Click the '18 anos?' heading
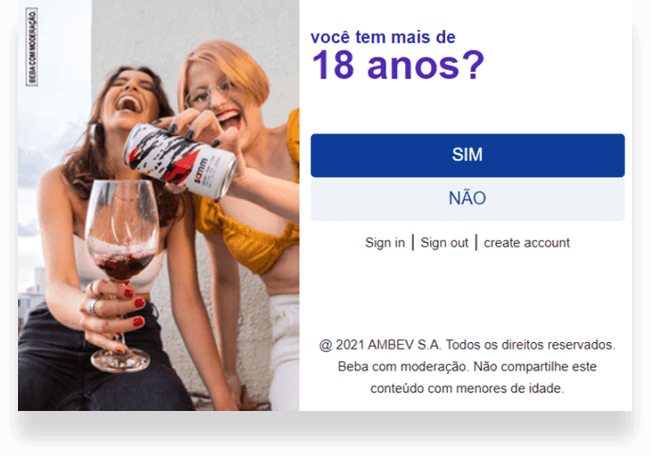Viewport: 650px width, 456px height. pyautogui.click(x=398, y=65)
